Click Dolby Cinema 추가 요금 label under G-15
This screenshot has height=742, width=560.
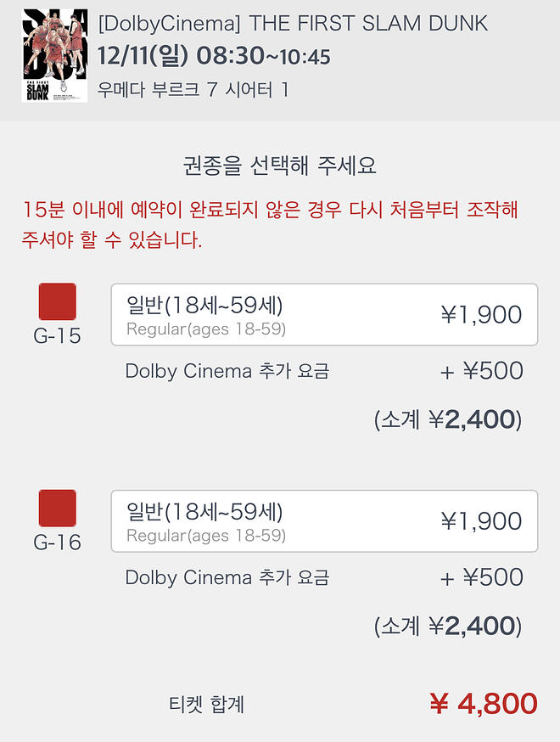[x=227, y=371]
